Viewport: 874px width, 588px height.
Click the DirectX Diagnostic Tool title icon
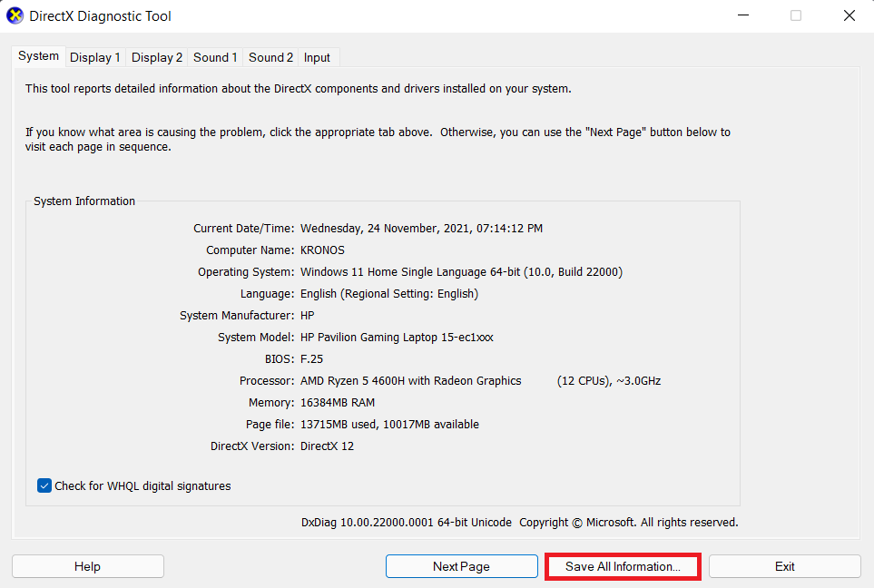coord(15,15)
